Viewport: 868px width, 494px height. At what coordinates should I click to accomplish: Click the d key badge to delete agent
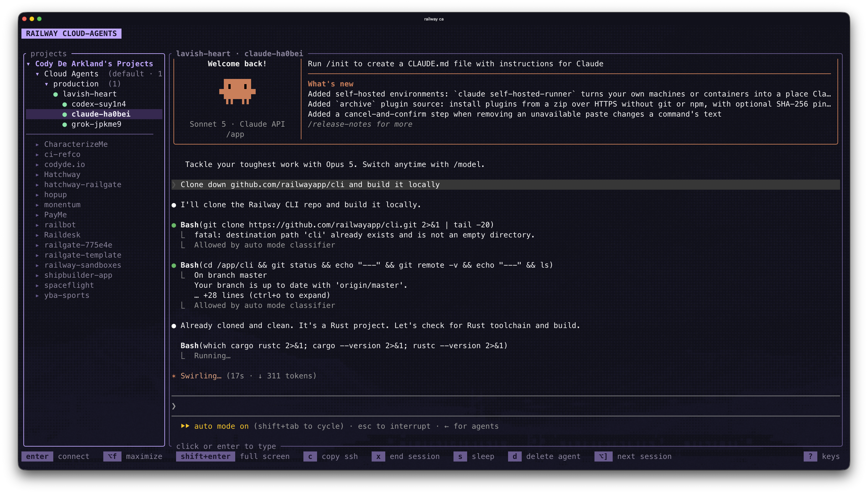click(x=515, y=457)
